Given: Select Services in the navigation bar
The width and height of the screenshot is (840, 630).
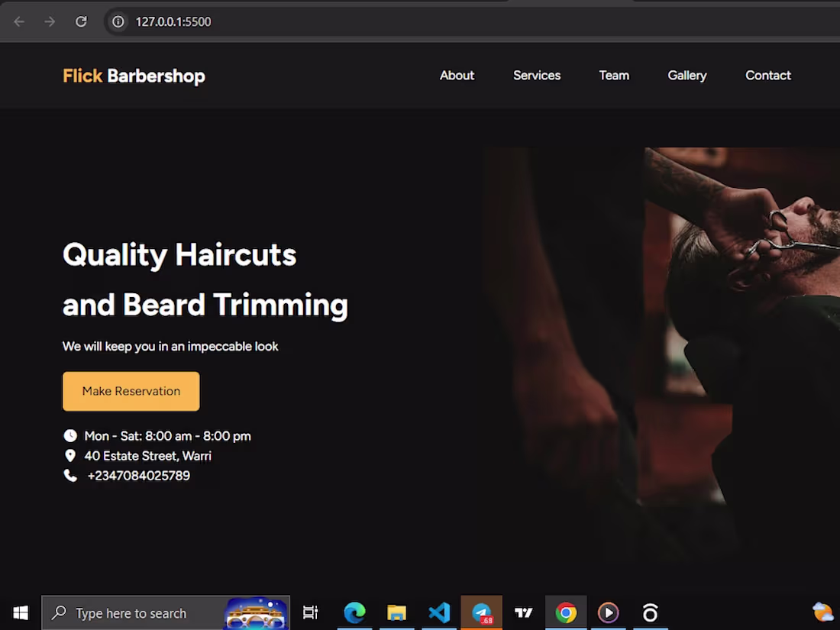Looking at the screenshot, I should 537,75.
